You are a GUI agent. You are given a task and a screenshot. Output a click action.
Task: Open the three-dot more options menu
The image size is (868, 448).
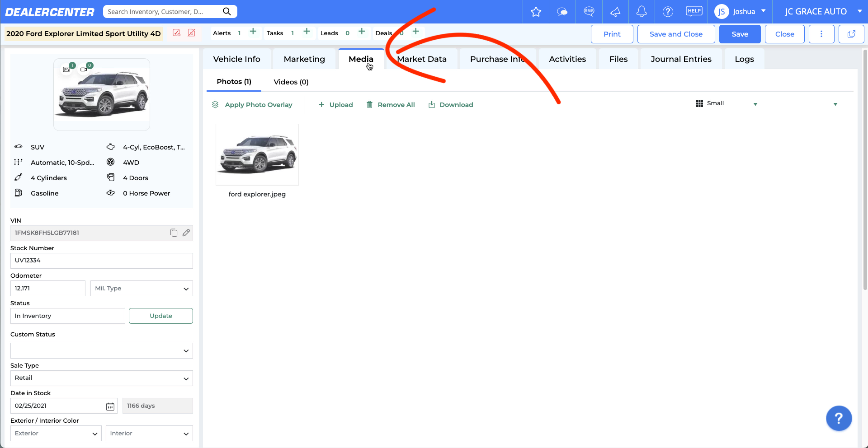click(x=821, y=34)
